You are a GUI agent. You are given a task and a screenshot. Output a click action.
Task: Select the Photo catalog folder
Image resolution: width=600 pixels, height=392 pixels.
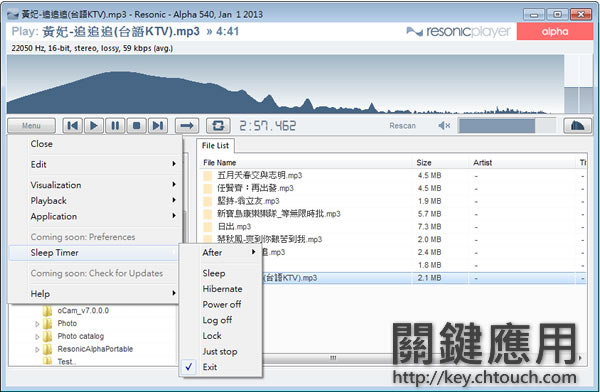(x=80, y=336)
